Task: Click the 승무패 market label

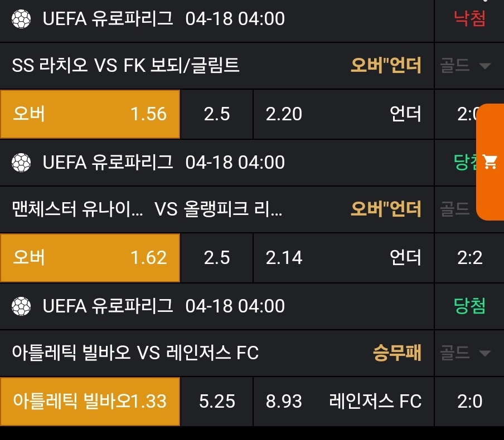Action: (397, 353)
